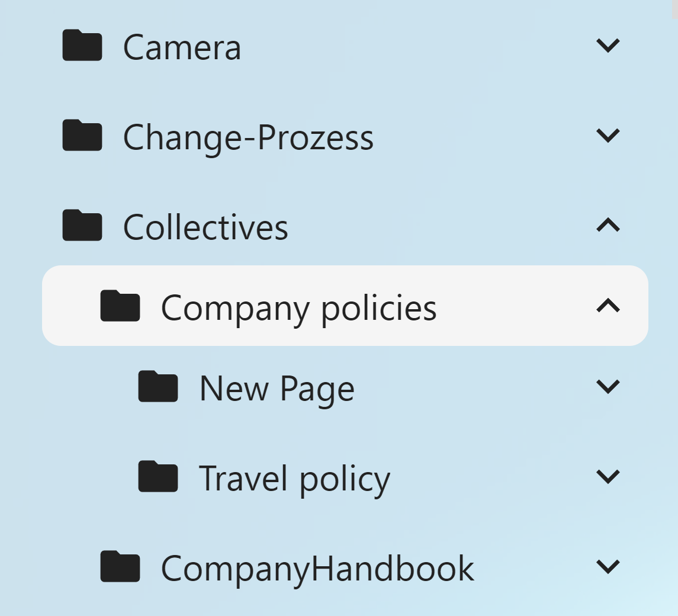Image resolution: width=678 pixels, height=616 pixels.
Task: Expand the Change-Prozess folder chevron
Action: point(608,136)
